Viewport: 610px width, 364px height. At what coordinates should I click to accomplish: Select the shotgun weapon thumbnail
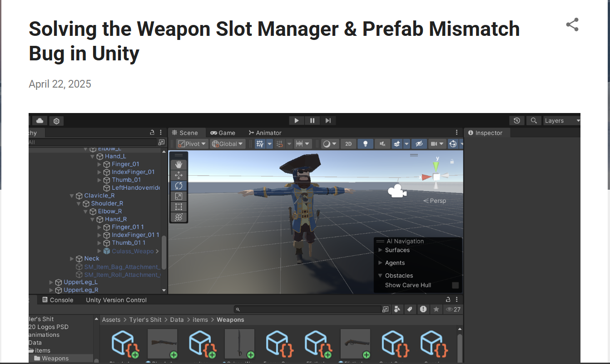[162, 344]
